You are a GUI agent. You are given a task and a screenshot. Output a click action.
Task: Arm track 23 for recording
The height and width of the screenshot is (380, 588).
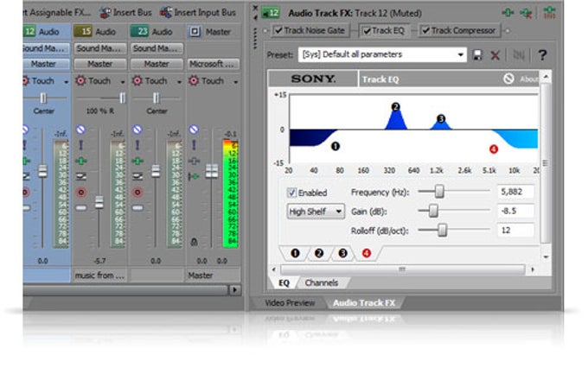coord(137,192)
